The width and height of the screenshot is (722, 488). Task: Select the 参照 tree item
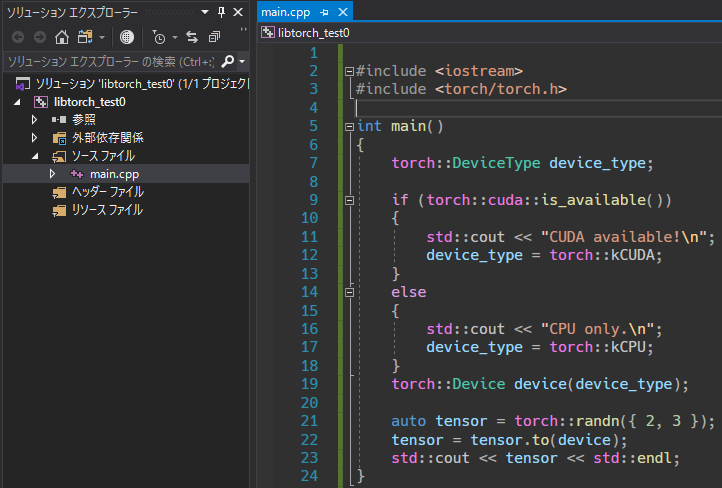point(83,120)
